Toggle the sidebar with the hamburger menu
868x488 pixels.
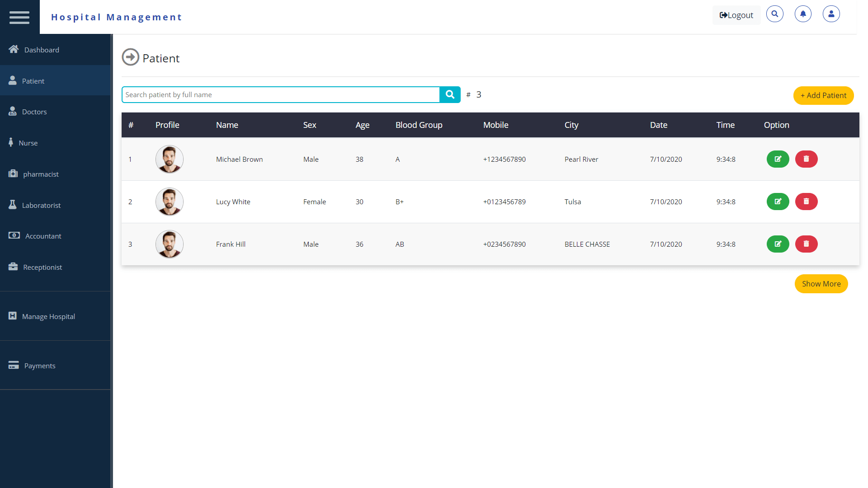coord(19,17)
